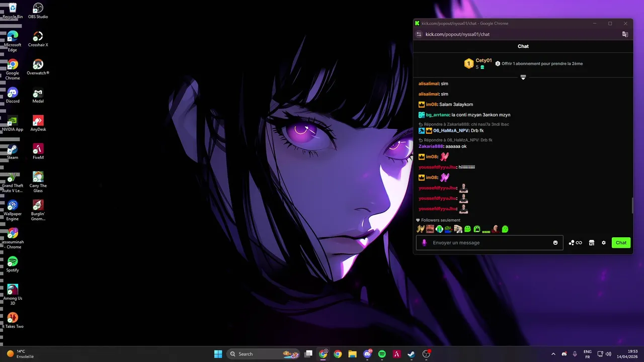Select the AnyDesk desktop shortcut
Image resolution: width=644 pixels, height=362 pixels.
tap(38, 124)
